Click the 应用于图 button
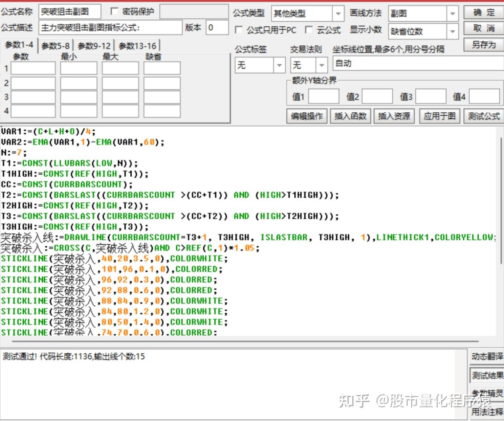The width and height of the screenshot is (504, 421). pos(440,116)
